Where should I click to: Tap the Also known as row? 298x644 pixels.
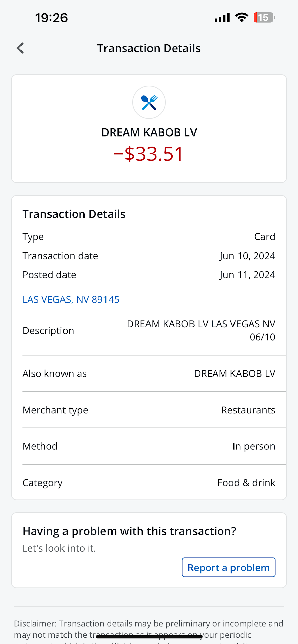(x=149, y=374)
